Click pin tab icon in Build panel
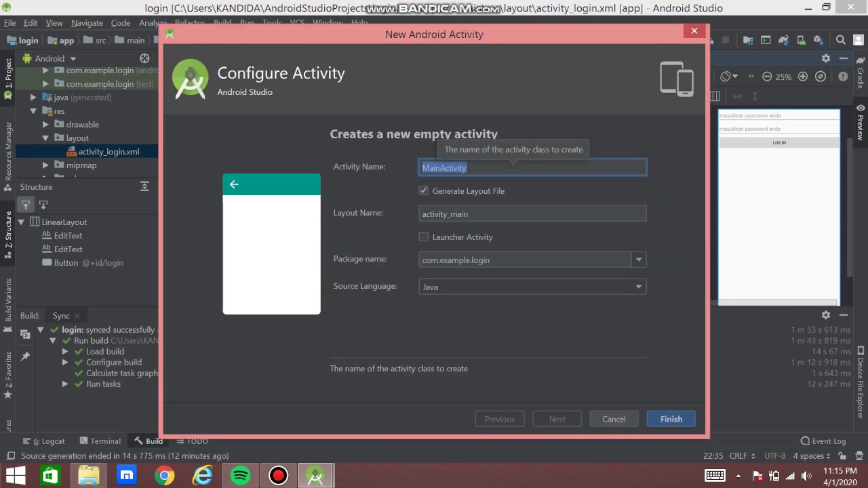Viewport: 868px width, 488px height. coord(25,356)
